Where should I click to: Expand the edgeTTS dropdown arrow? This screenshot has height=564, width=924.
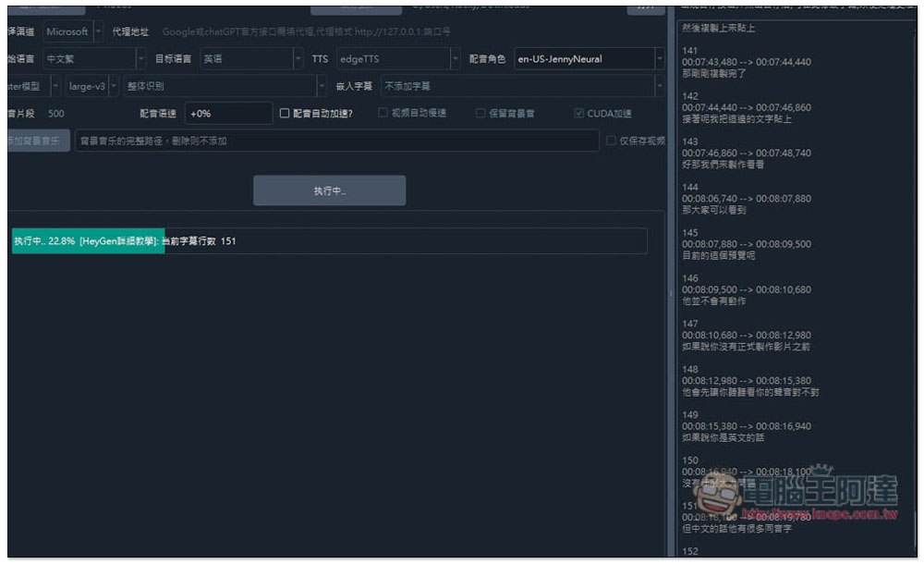tap(455, 59)
